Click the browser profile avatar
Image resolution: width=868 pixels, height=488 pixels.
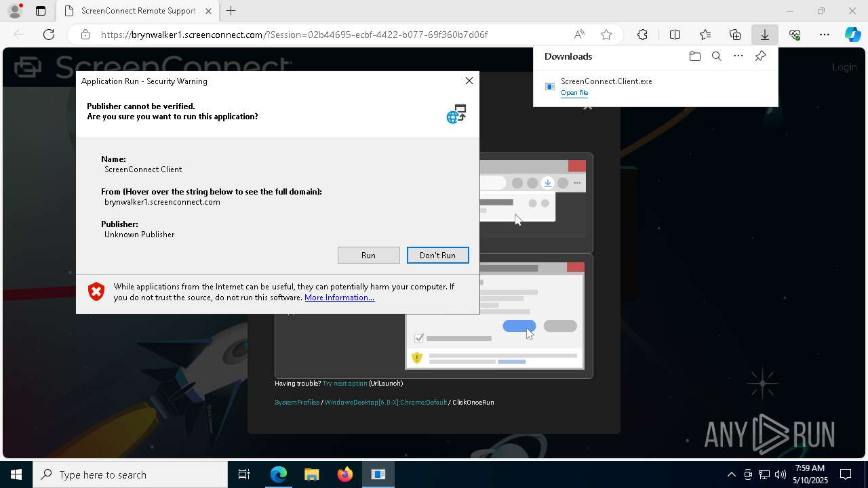(15, 11)
